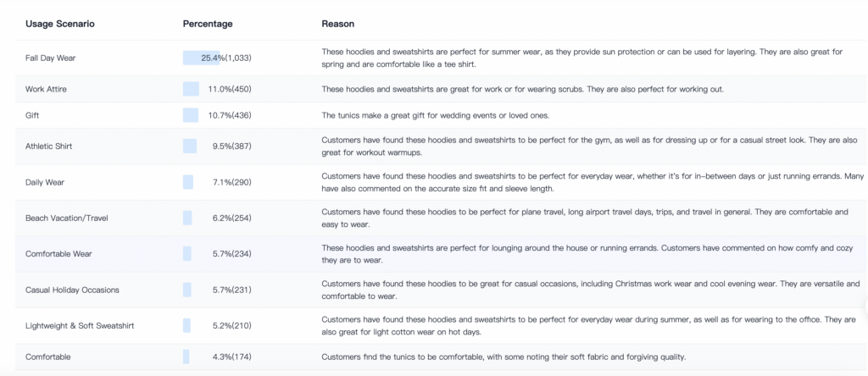Select the Comfortable Wear scenario
The height and width of the screenshot is (376, 868).
point(58,254)
